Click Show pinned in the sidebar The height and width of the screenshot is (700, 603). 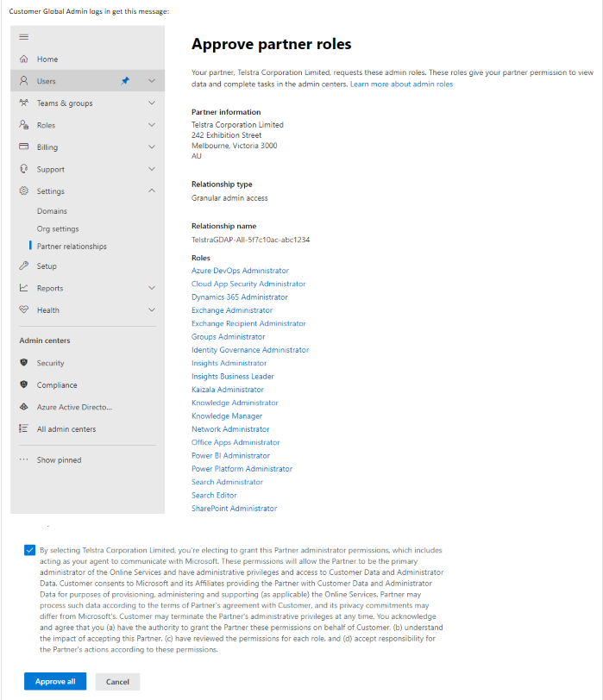59,460
